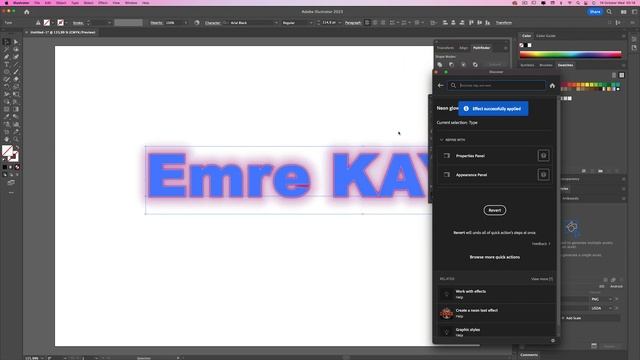Click the None color icon in Color panel

pyautogui.click(x=521, y=45)
